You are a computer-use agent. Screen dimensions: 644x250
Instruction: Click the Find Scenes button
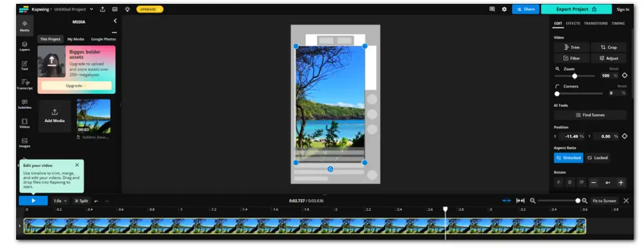point(590,115)
